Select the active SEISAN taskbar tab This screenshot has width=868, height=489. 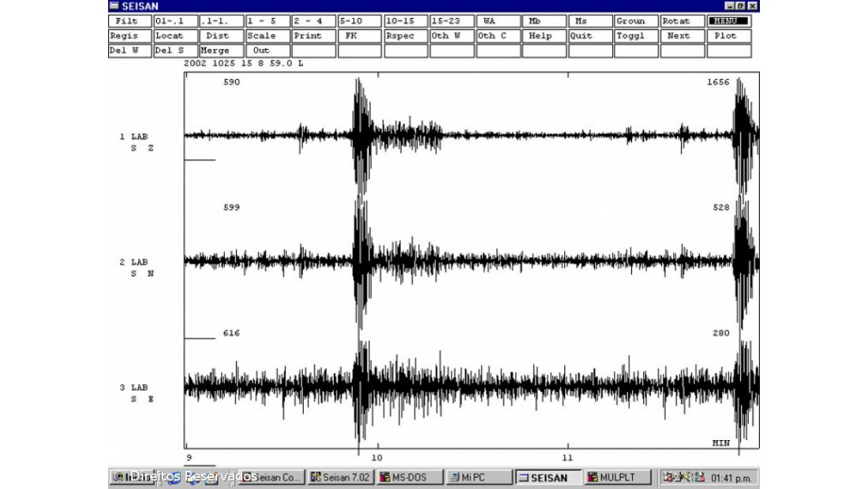click(548, 477)
